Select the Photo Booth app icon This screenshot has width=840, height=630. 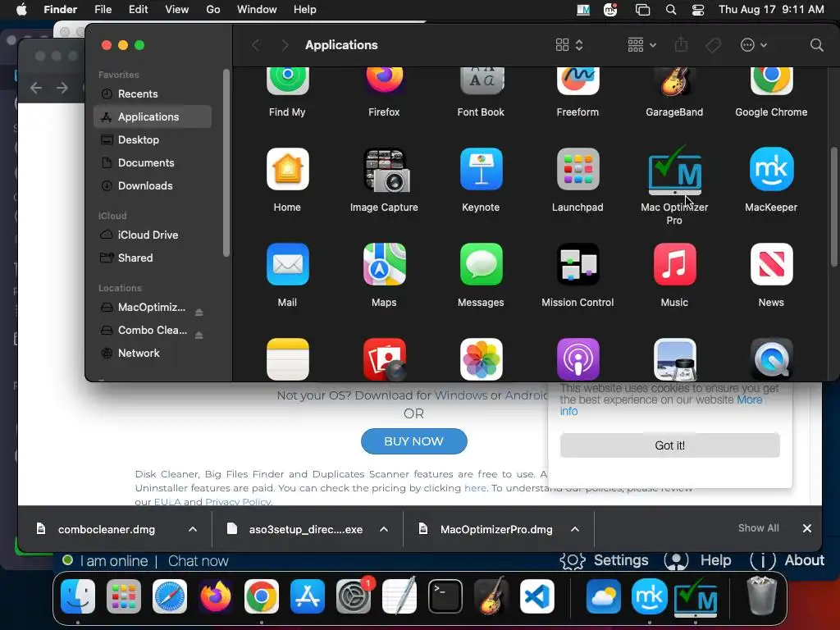pyautogui.click(x=384, y=359)
